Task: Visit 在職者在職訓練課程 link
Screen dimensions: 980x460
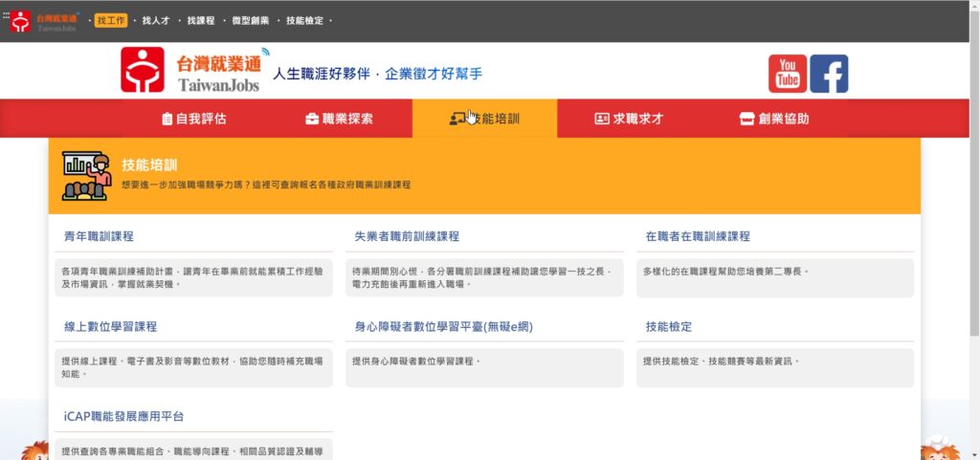Action: pos(698,236)
